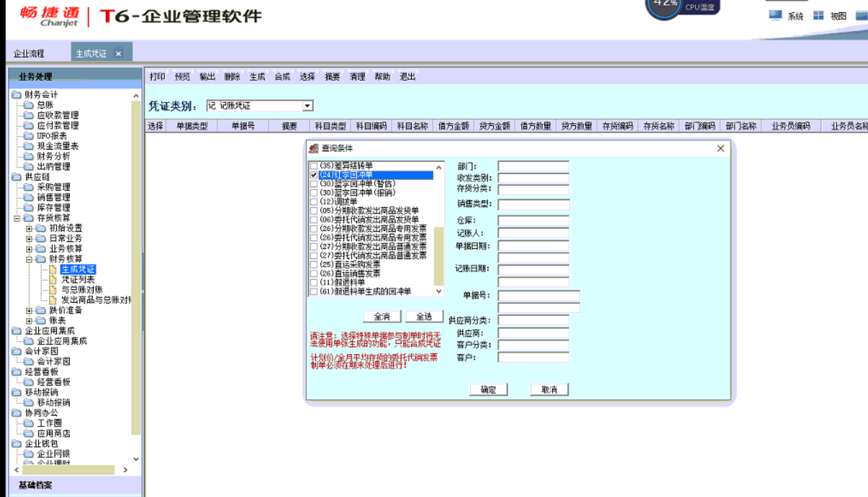Click the CPU temperature widget

tap(683, 7)
